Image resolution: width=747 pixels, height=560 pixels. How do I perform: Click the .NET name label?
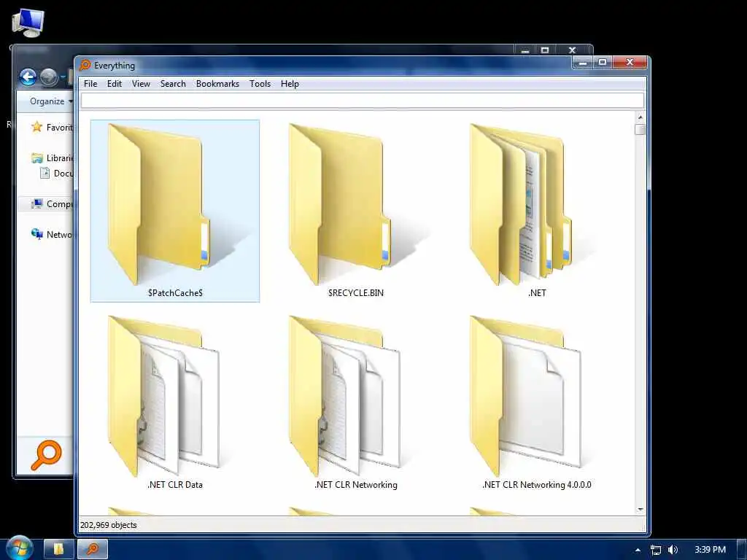coord(537,293)
